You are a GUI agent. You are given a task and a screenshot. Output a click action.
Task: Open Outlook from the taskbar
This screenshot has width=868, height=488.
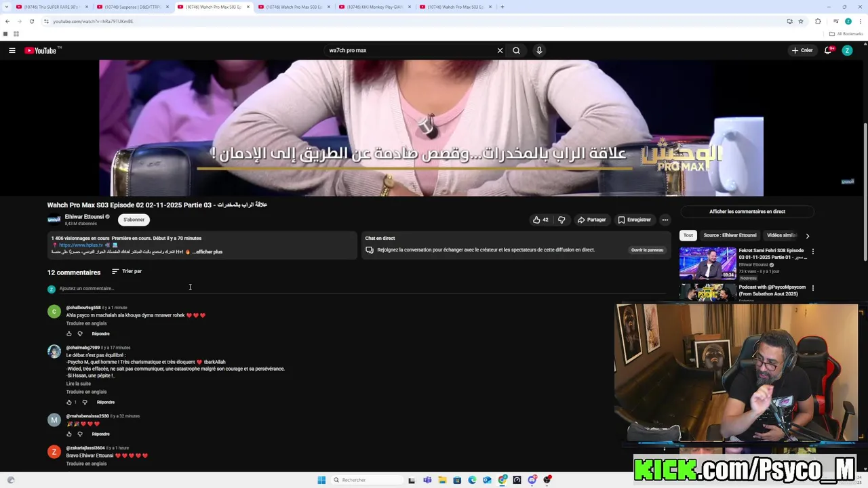pos(487,480)
